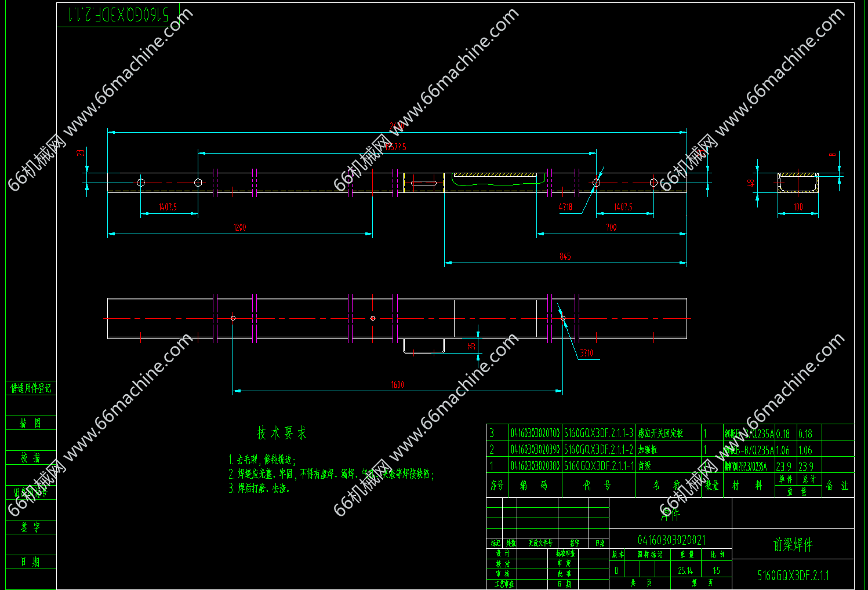The width and height of the screenshot is (868, 590).
Task: Click part code 04160303020700 in parts list
Action: pyautogui.click(x=535, y=434)
